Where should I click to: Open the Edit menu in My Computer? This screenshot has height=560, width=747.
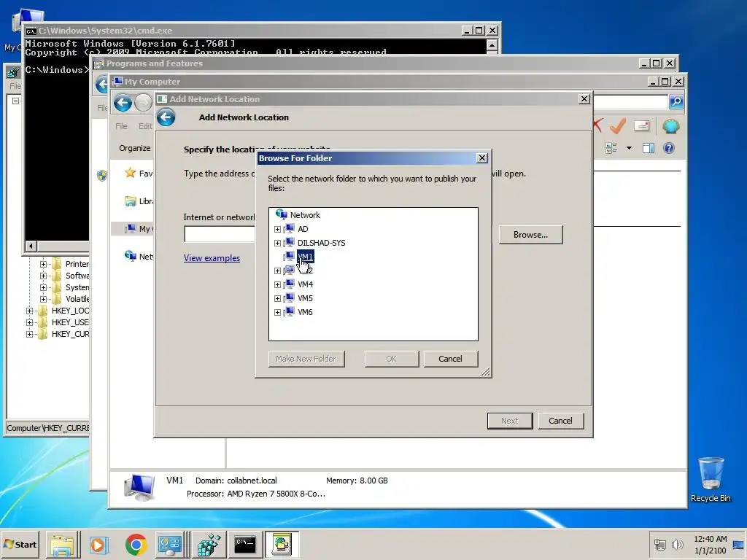click(145, 126)
